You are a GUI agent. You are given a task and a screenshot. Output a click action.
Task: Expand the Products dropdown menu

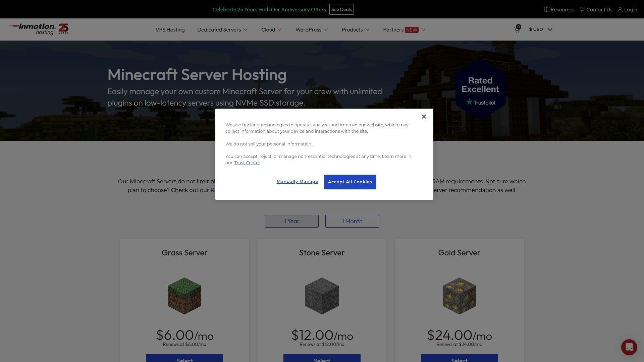coord(356,29)
